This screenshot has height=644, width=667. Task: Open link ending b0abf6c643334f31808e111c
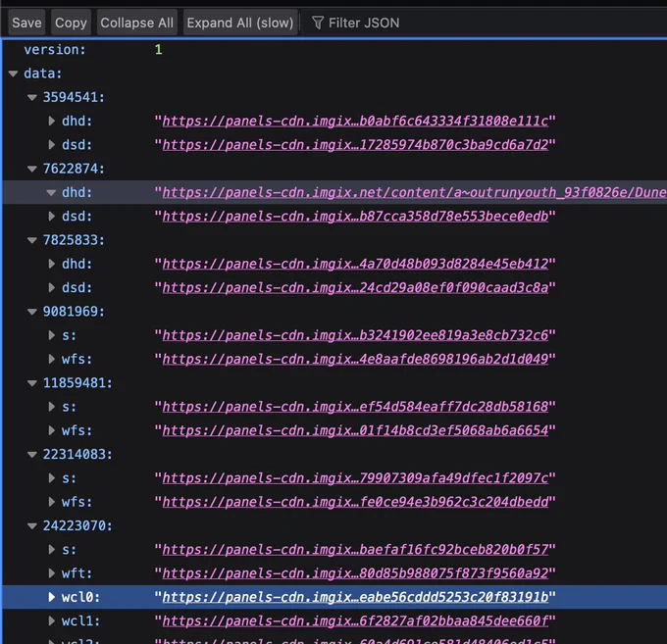coord(355,122)
